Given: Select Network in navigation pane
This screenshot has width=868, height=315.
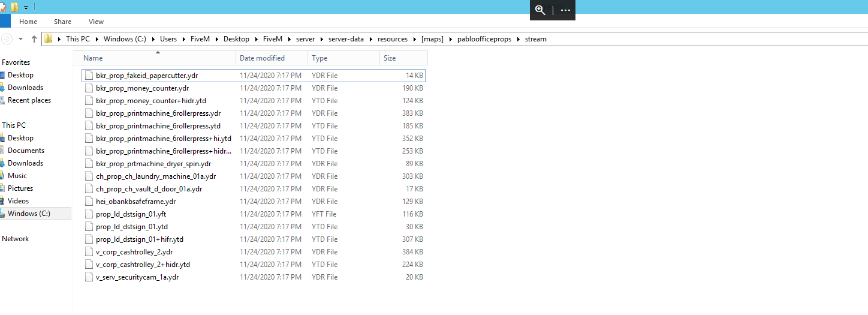Looking at the screenshot, I should (x=16, y=239).
